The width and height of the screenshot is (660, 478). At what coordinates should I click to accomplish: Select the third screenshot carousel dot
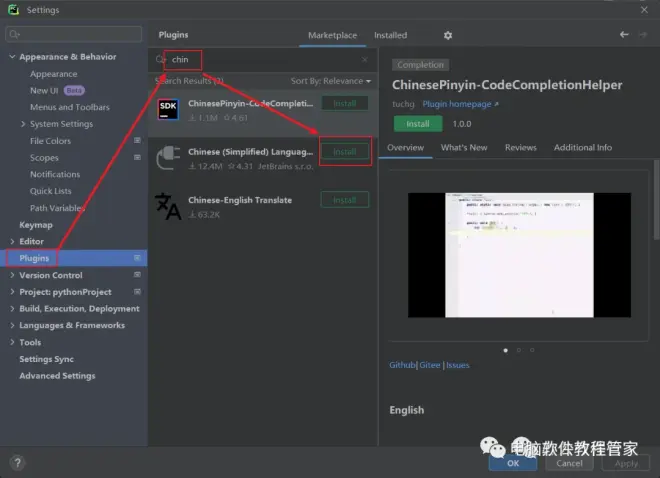point(532,350)
